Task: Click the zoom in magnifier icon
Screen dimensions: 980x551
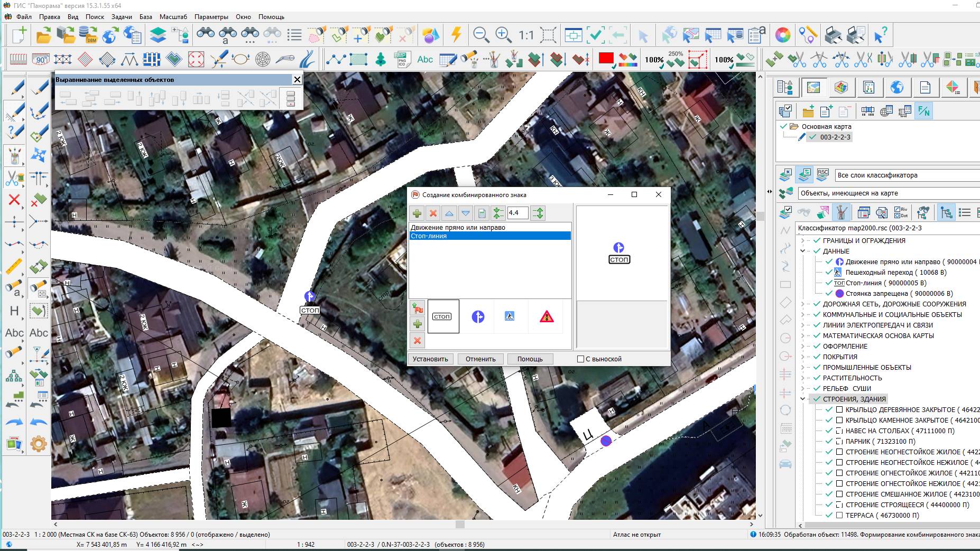Action: (x=503, y=35)
